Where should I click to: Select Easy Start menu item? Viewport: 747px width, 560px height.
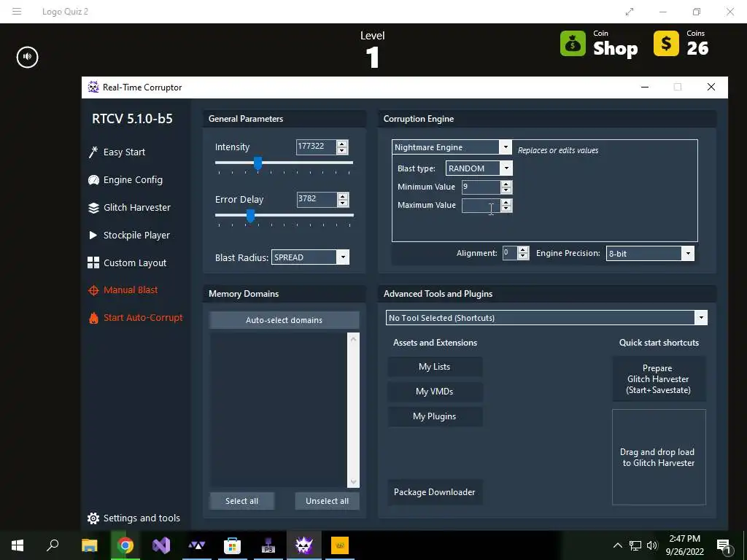(x=124, y=152)
